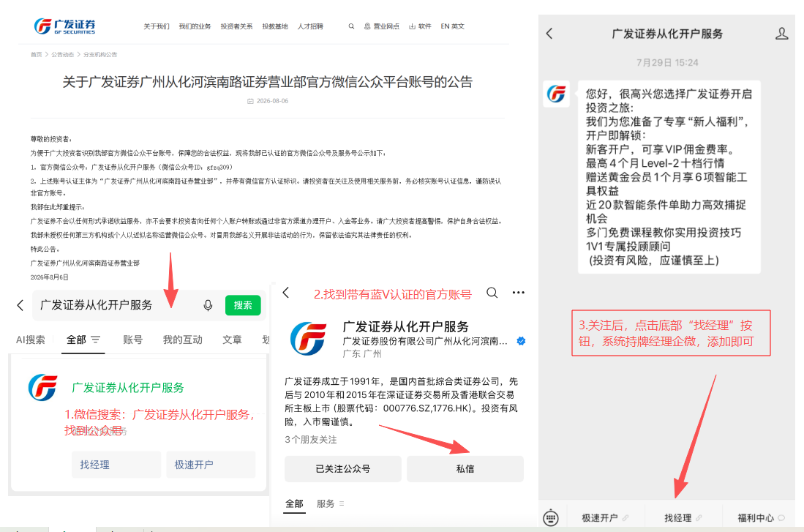Click the 私信 message button
This screenshot has width=804, height=532.
[x=465, y=468]
